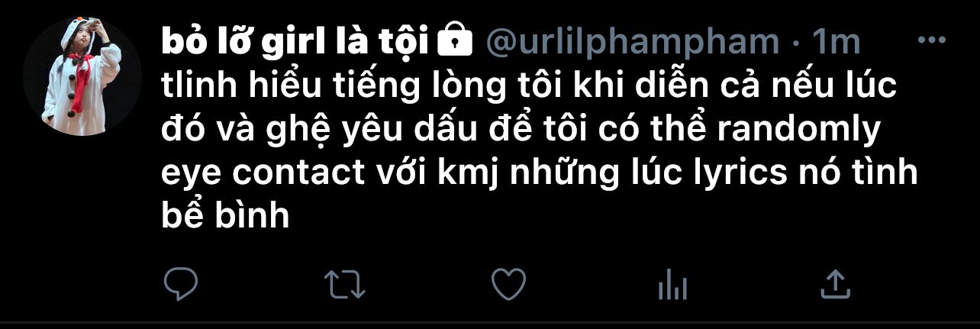Open the share upload arrow icon

(x=835, y=284)
